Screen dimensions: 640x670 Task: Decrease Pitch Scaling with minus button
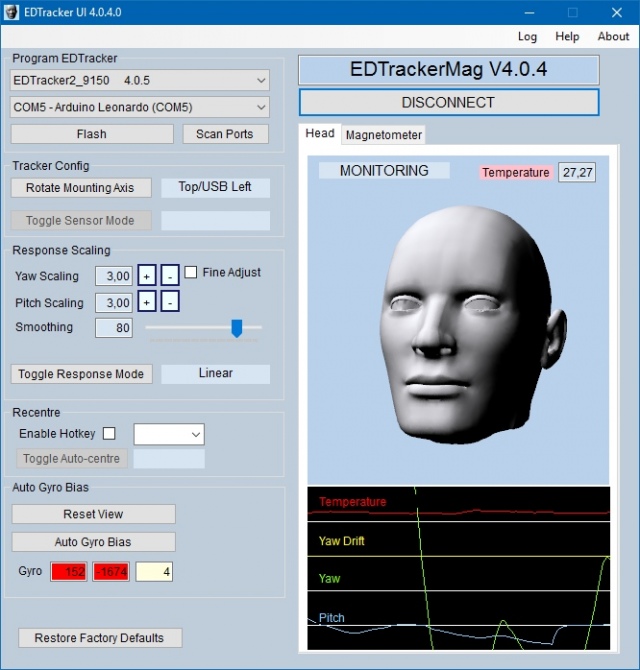(170, 302)
